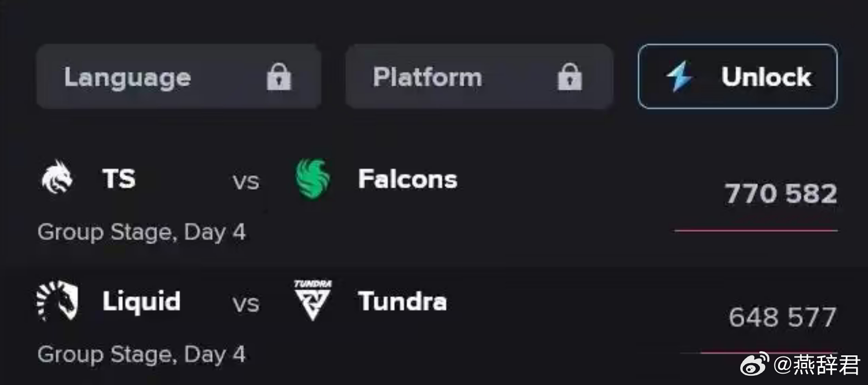Select the Liquid team name

click(x=141, y=302)
